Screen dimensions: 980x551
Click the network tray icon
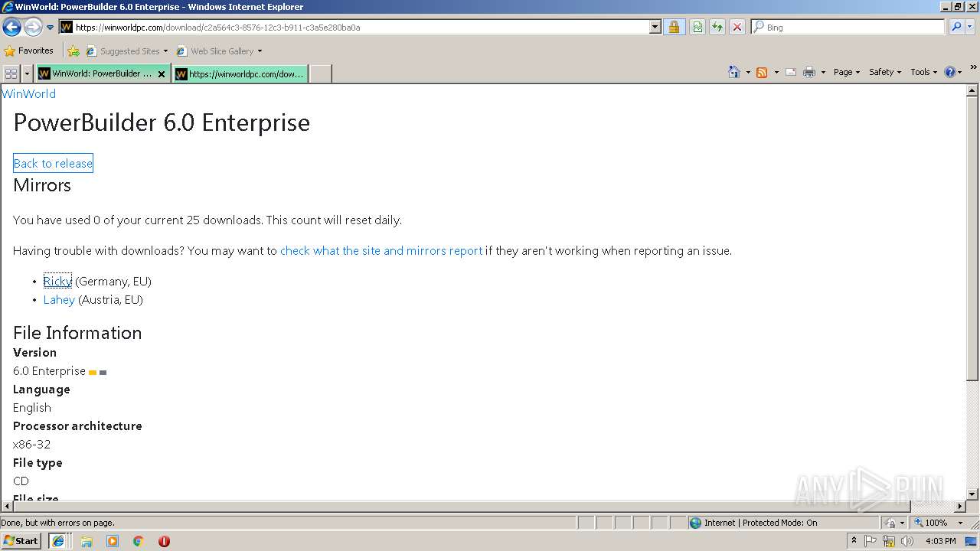tap(889, 541)
